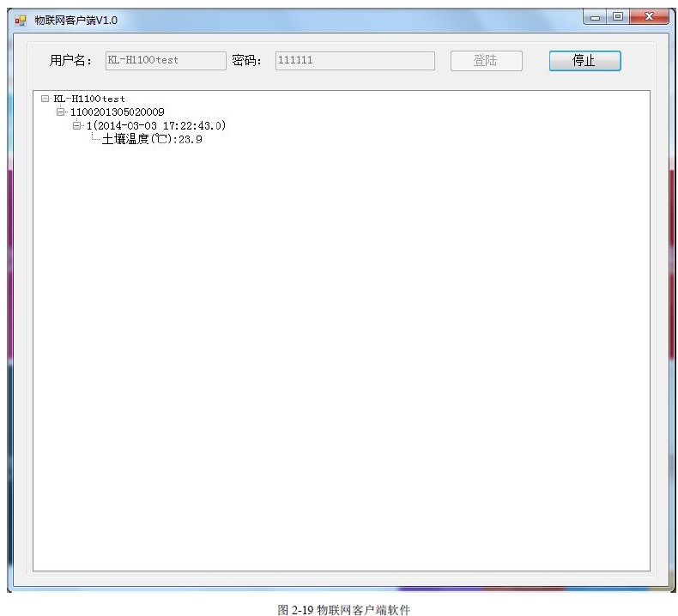Click the 密码 label

coord(247,61)
